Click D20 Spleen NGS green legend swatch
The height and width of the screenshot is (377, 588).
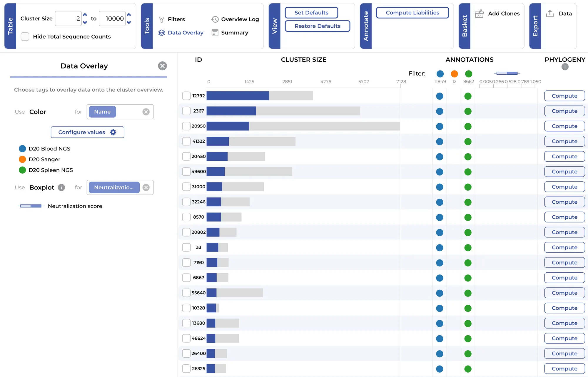(22, 170)
